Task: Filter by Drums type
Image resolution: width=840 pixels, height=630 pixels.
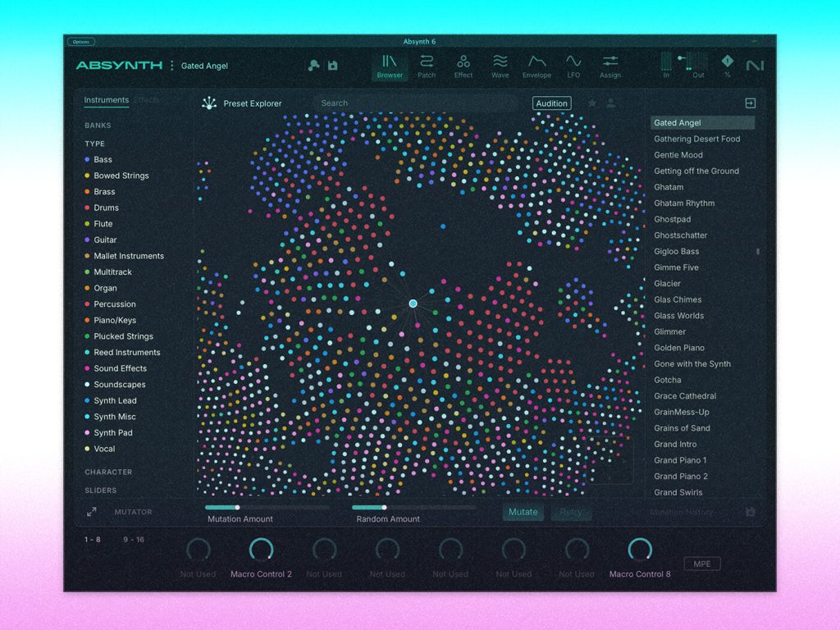Action: tap(101, 208)
